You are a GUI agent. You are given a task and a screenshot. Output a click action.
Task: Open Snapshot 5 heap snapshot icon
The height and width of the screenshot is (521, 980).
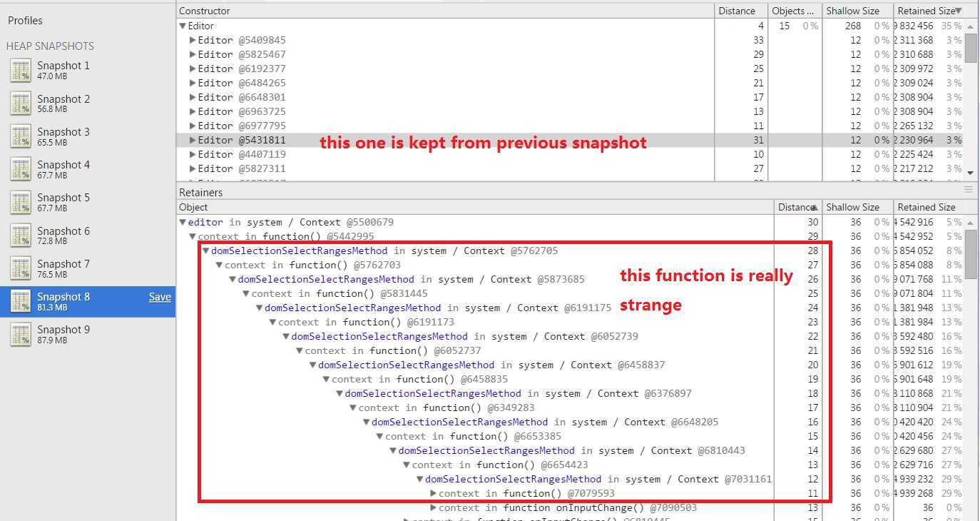[x=21, y=203]
